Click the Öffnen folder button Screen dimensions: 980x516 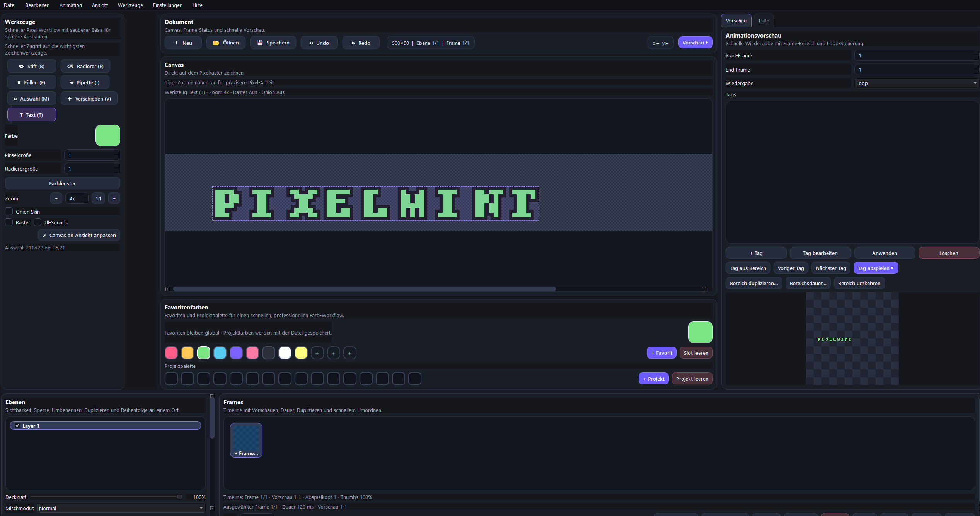226,43
